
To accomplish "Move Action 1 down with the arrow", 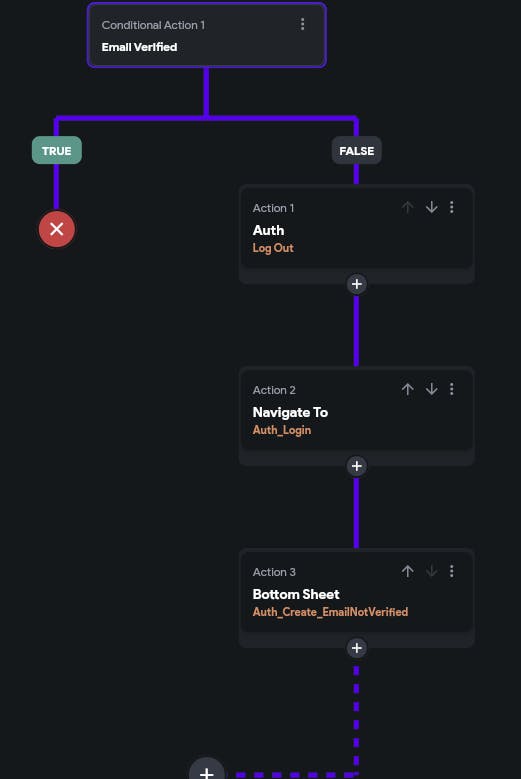I will click(432, 207).
